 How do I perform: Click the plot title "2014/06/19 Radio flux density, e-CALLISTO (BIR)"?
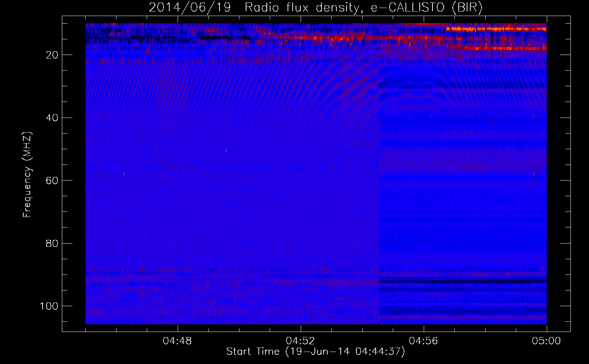pos(316,8)
